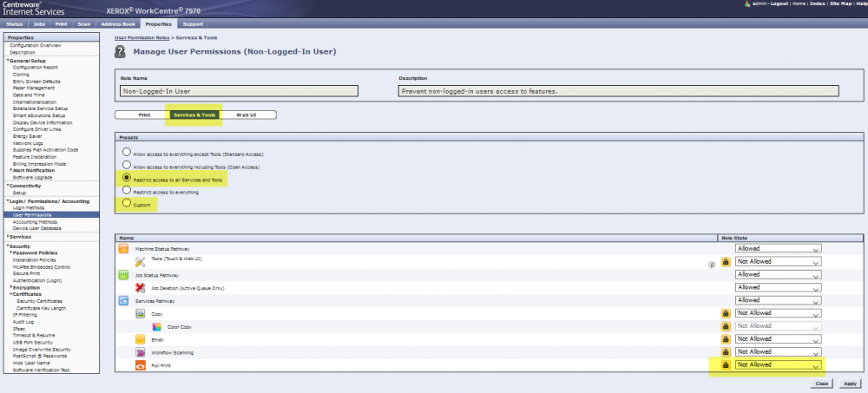Select the Custom preset radio button

(127, 203)
